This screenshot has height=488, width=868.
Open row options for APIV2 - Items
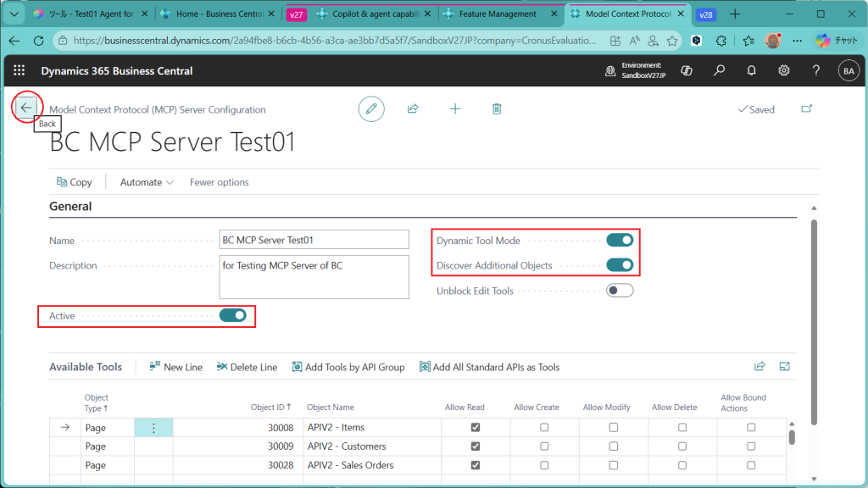153,428
